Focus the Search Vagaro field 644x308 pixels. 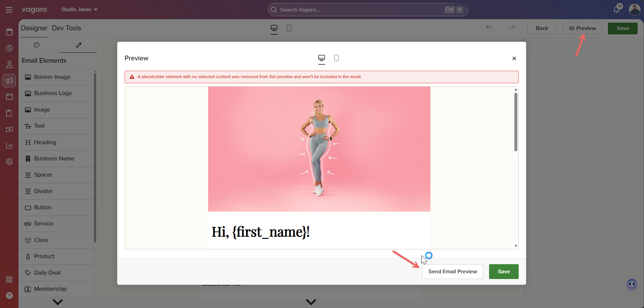[x=368, y=9]
